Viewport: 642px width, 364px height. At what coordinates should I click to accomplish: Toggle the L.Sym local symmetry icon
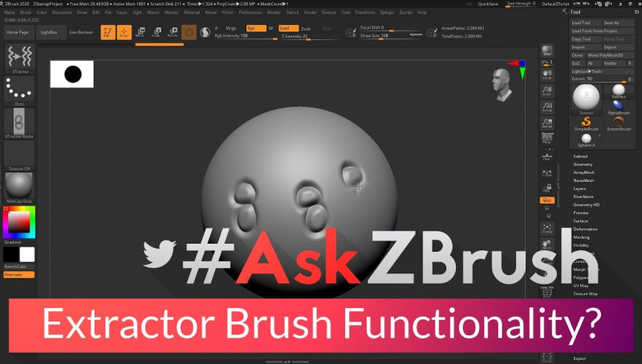pyautogui.click(x=547, y=172)
